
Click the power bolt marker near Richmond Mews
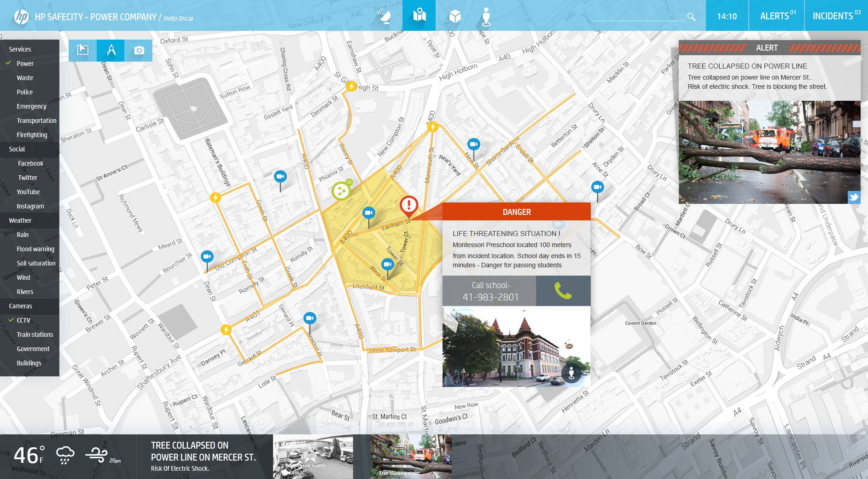[216, 197]
